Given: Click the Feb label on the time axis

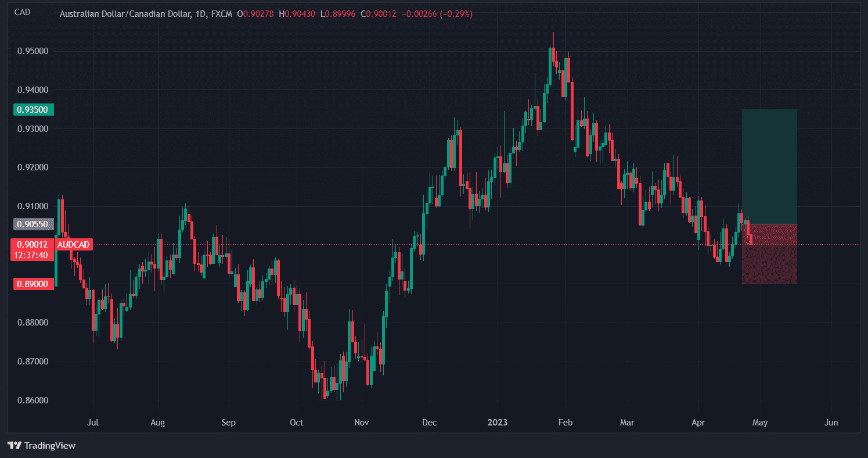Looking at the screenshot, I should (566, 423).
